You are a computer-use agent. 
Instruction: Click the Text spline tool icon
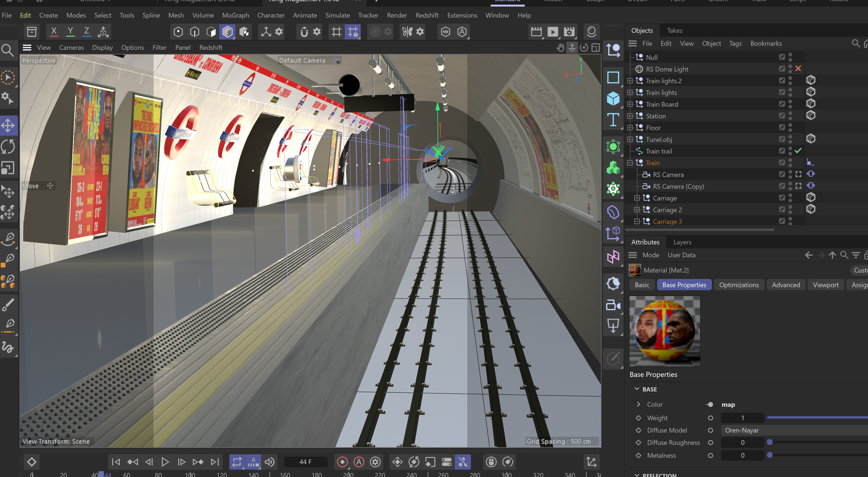613,120
